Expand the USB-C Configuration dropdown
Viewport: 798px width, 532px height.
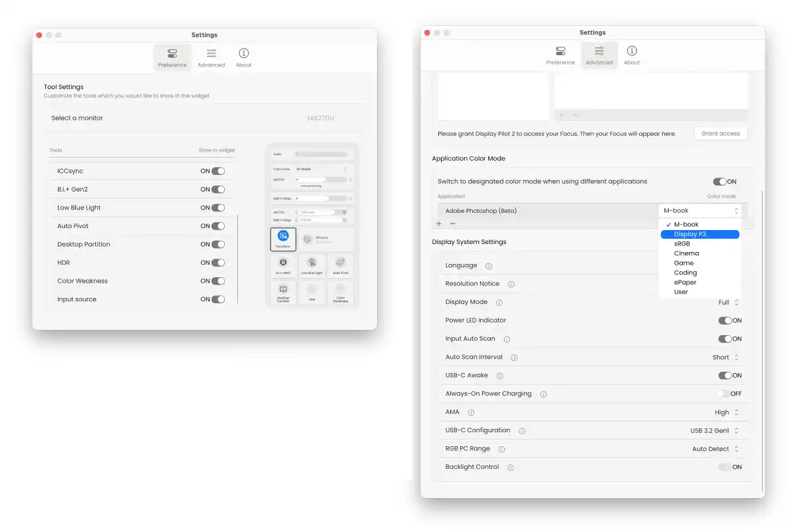point(715,431)
